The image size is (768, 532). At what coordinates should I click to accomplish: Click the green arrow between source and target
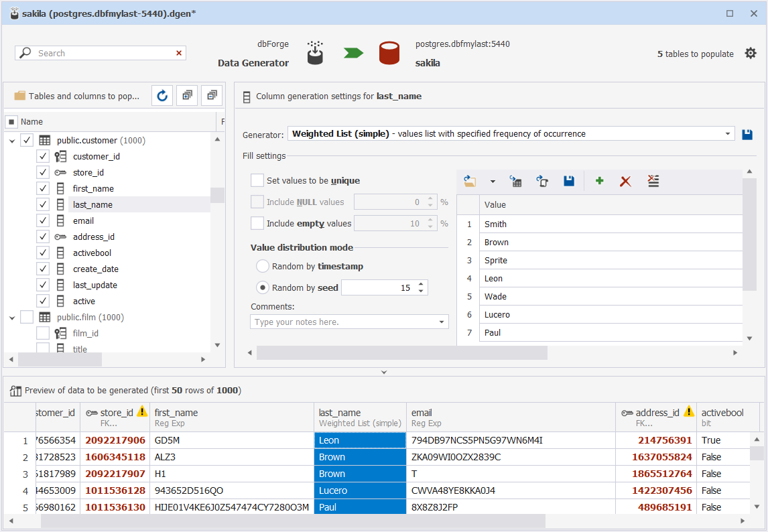354,53
